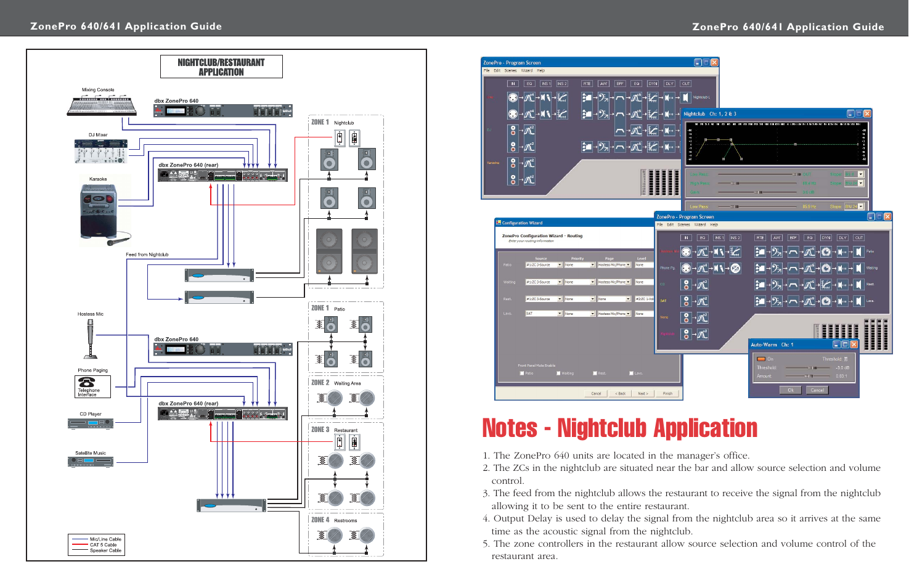Expand the 85.9 Hz Low Pass Slope dropdown
The image size is (909, 588).
point(854,206)
